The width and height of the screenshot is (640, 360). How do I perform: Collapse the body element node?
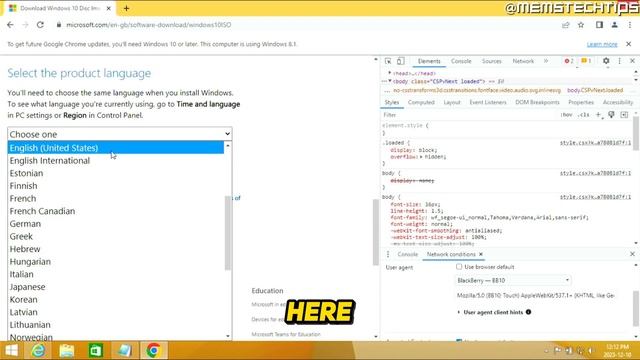(390, 81)
